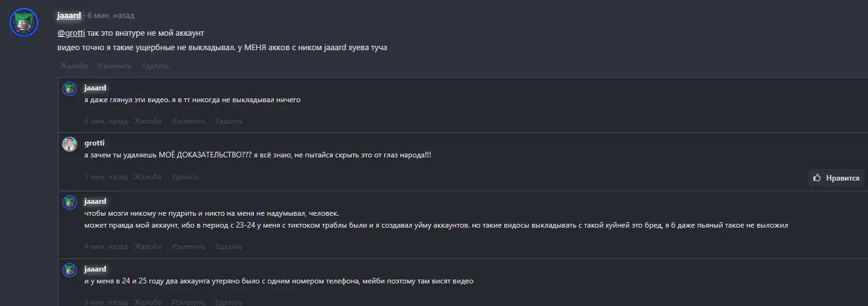Open the @grotti mention link
868x306 pixels.
tap(71, 33)
